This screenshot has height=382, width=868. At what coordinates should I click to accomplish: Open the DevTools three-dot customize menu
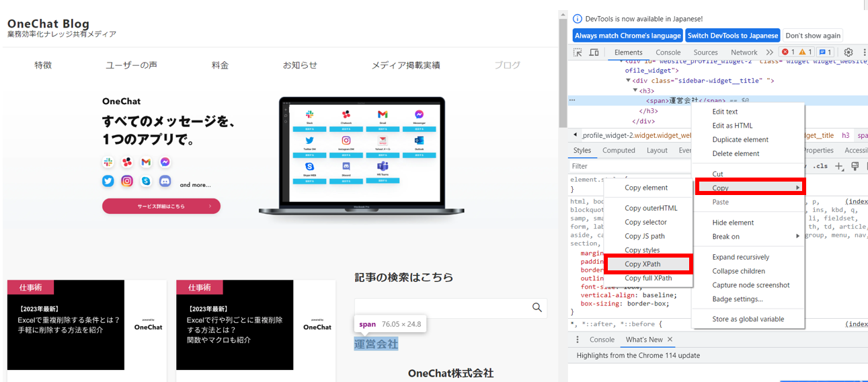pyautogui.click(x=864, y=52)
